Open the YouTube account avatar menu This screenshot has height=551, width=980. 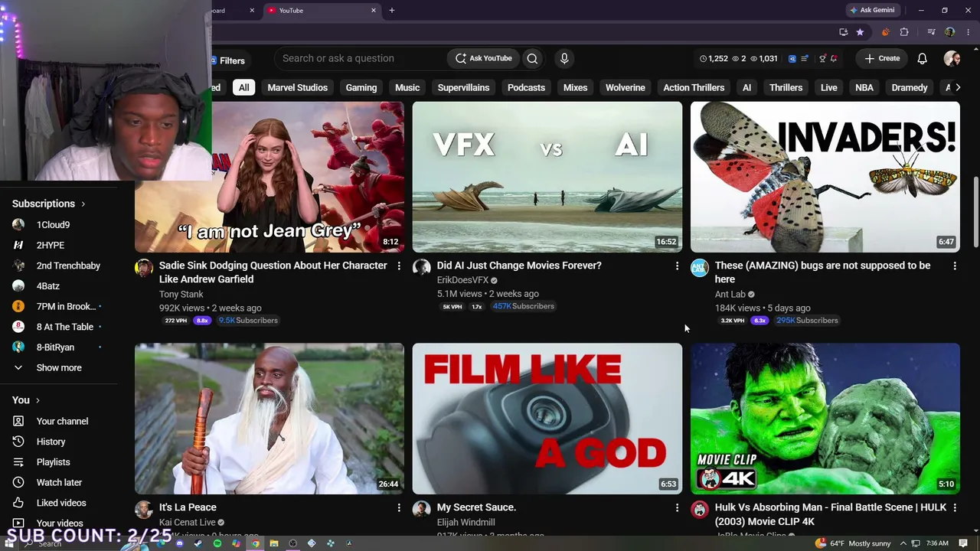coord(952,58)
